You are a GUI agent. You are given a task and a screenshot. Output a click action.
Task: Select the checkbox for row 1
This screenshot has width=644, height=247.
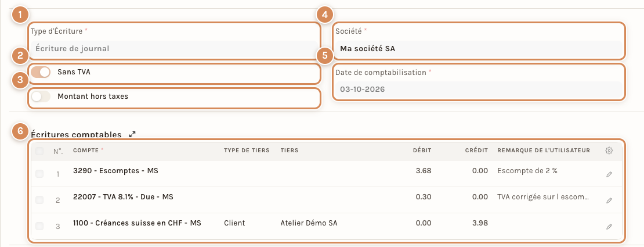(x=39, y=174)
